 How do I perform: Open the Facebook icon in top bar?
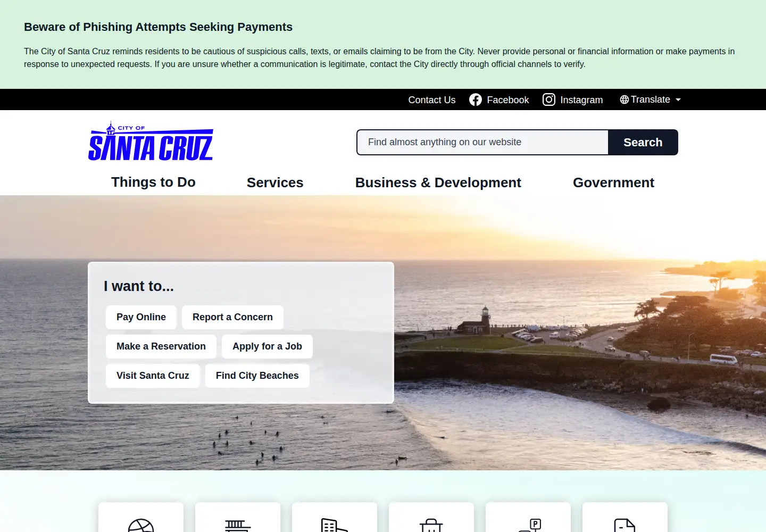coord(476,100)
